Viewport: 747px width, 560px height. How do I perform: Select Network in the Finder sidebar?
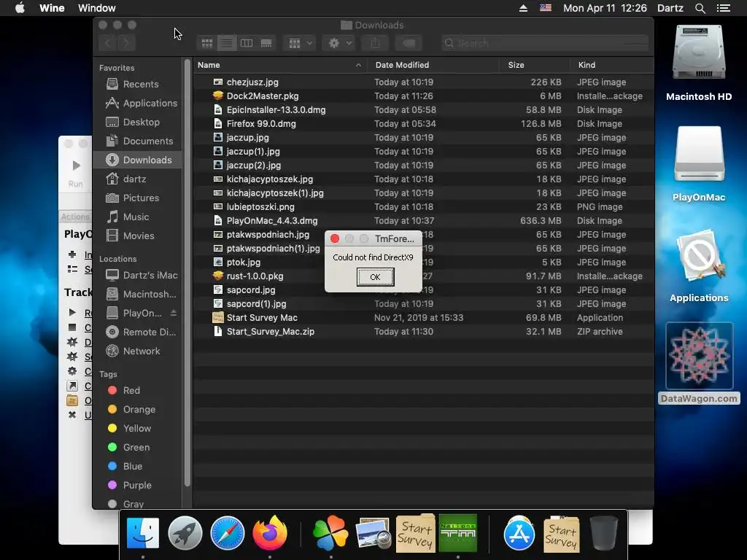tap(137, 351)
